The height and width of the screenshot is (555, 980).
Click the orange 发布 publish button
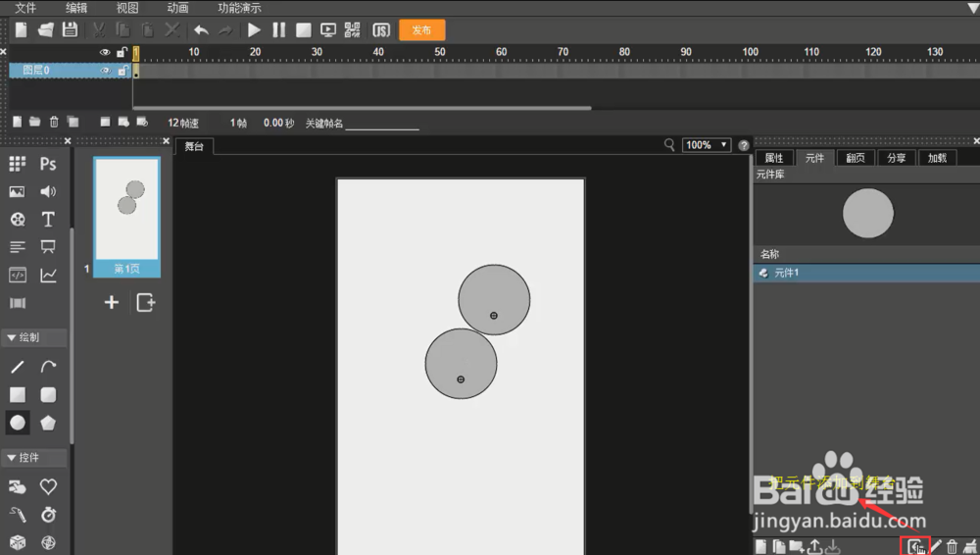tap(421, 30)
